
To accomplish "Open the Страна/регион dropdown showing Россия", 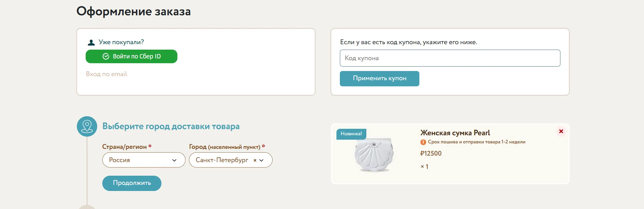I will 144,160.
